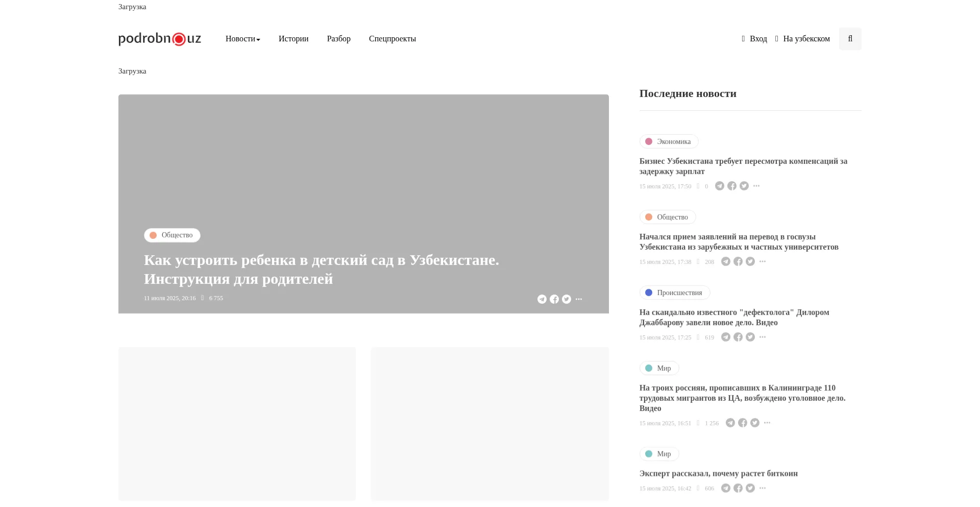This screenshot has width=980, height=507.
Task: Click the date 11 июля 2025, 20:16
Action: click(x=170, y=298)
